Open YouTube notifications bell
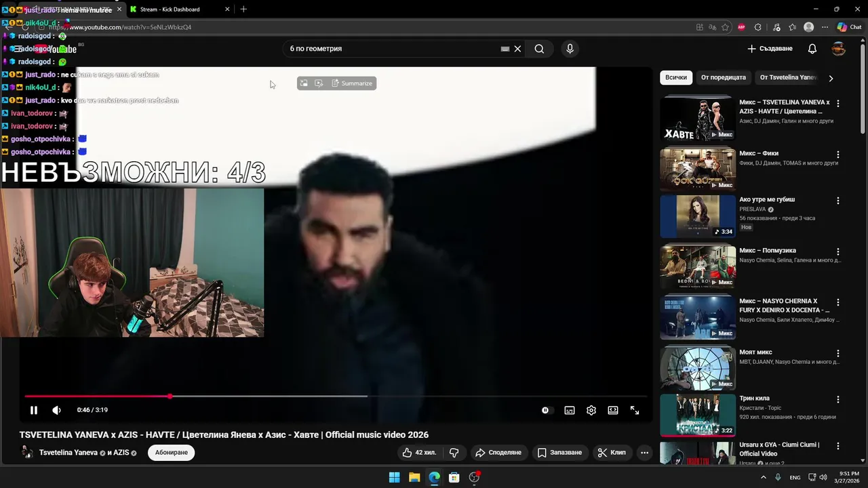868x488 pixels. coord(812,49)
